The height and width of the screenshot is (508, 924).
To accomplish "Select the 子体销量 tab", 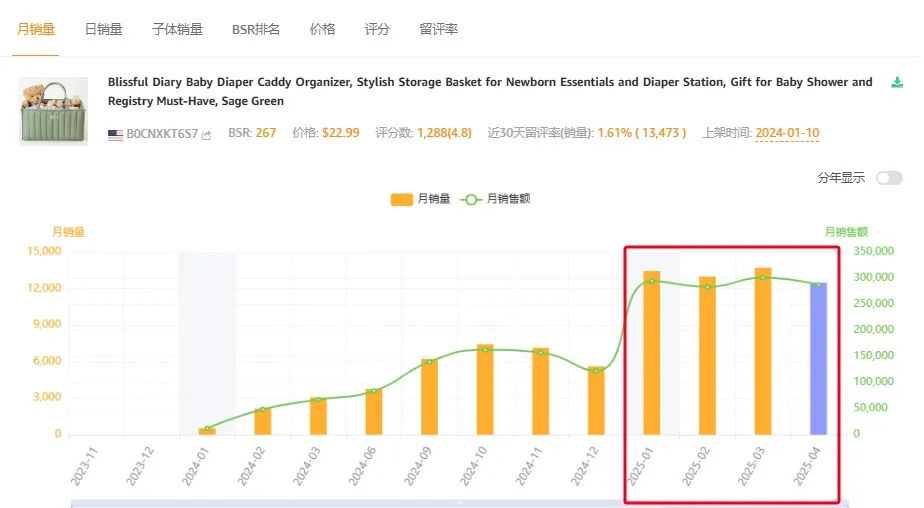I will coord(177,29).
